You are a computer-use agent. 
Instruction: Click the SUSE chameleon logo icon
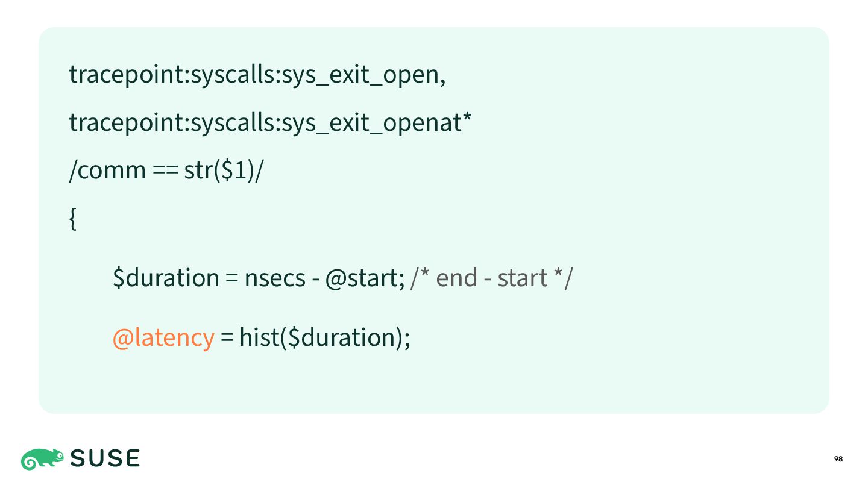[x=42, y=459]
